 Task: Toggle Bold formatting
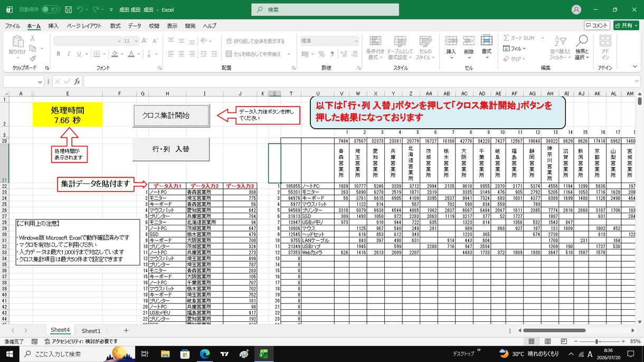click(59, 53)
